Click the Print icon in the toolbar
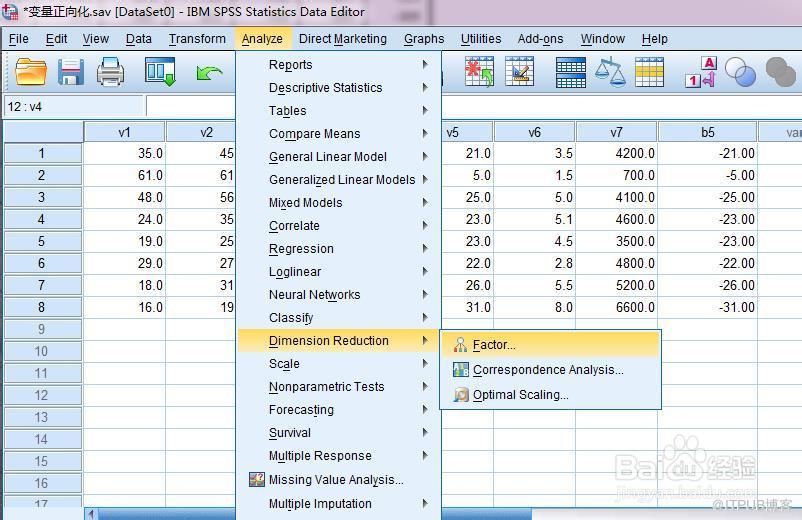802x520 pixels. [x=110, y=72]
